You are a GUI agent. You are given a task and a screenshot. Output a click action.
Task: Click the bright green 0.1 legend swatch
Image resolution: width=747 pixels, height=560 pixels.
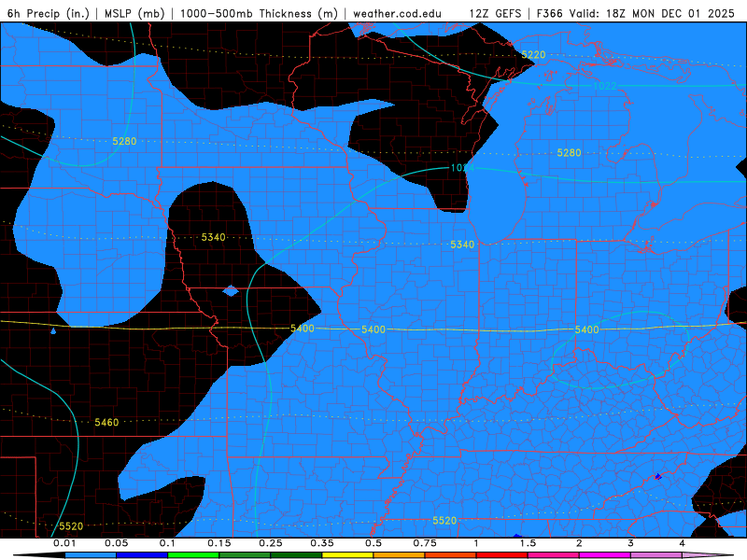coord(193,555)
